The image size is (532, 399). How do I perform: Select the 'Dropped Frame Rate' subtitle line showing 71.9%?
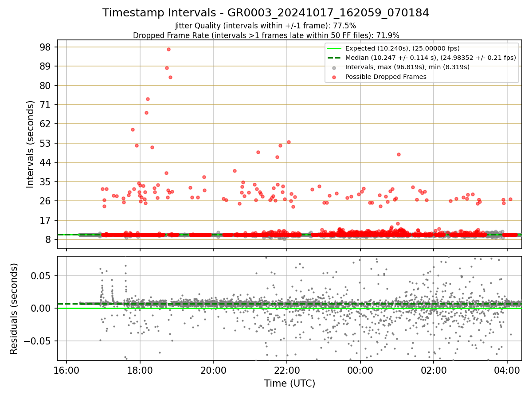tap(266, 35)
